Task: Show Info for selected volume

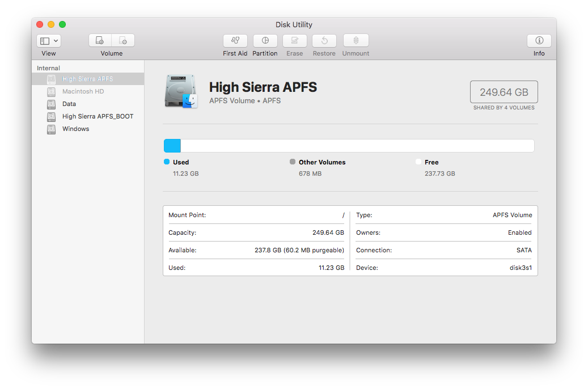Action: click(539, 40)
